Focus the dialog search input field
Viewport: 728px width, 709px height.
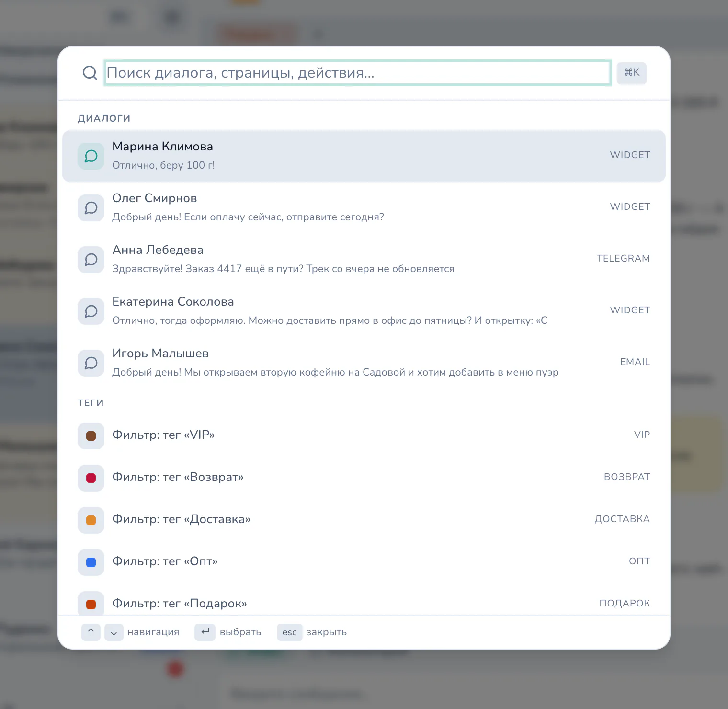tap(357, 73)
